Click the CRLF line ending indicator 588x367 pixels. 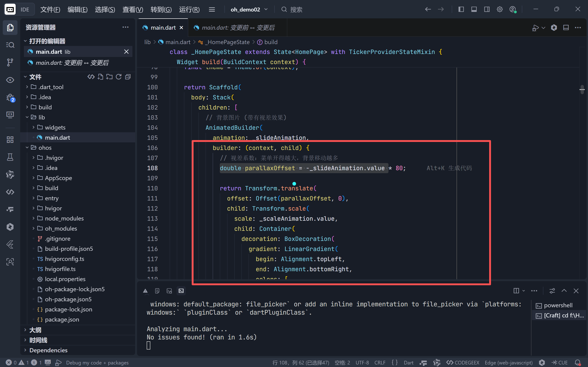(380, 363)
